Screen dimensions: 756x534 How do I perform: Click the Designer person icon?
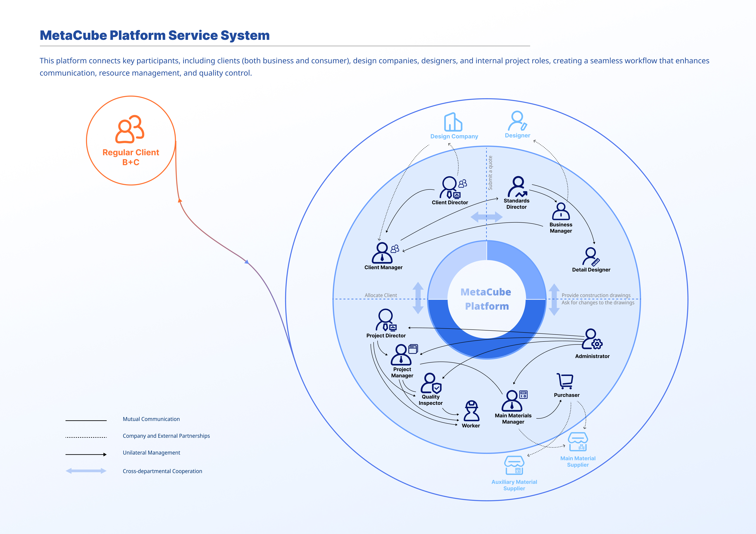[517, 121]
